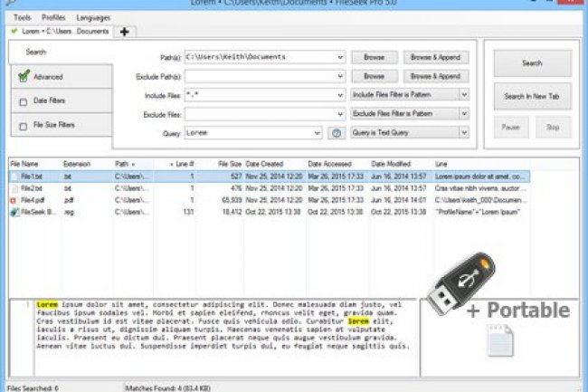The image size is (588, 392).
Task: Expand the Exclude Path(s) dropdown
Action: tap(340, 76)
